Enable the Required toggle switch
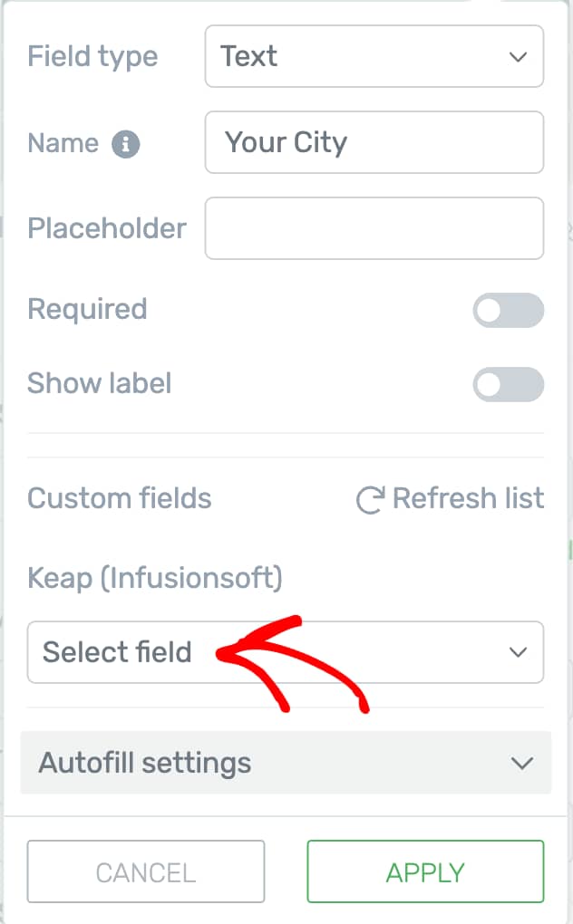The image size is (573, 924). click(x=508, y=311)
